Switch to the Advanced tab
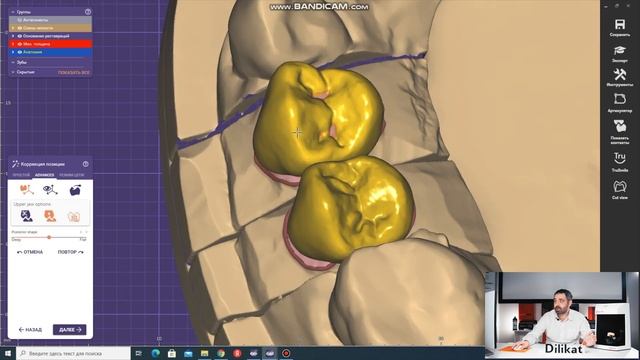The image size is (640, 360). point(44,175)
